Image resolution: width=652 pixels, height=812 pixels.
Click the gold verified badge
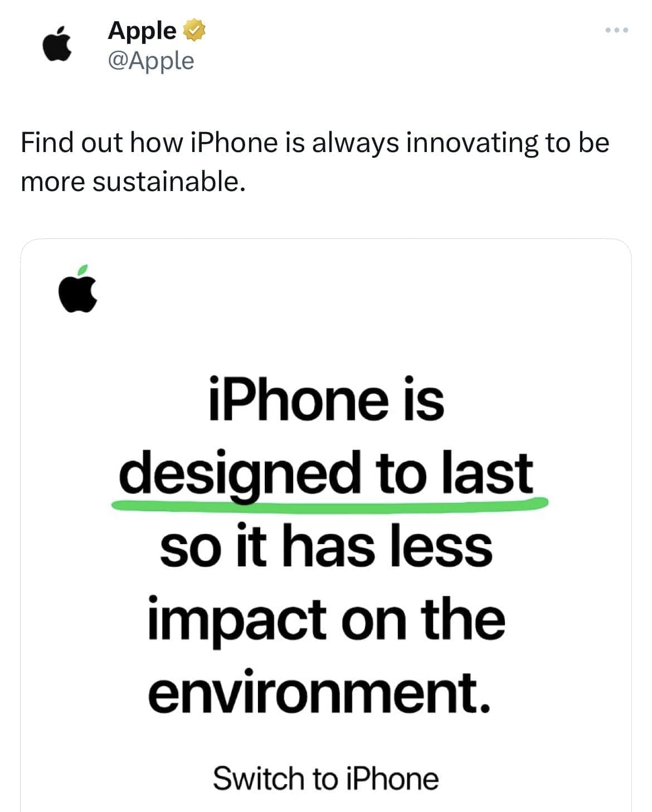click(x=194, y=30)
